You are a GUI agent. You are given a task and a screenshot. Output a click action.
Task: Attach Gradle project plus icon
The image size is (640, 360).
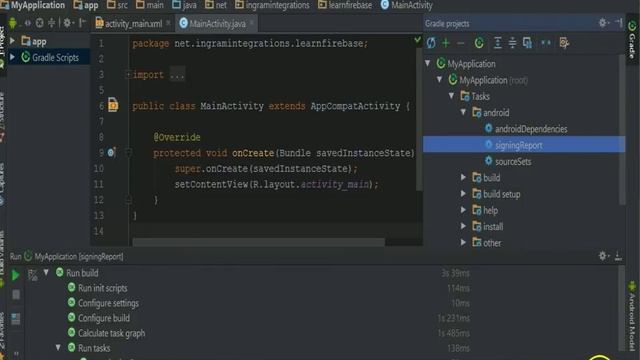coord(446,43)
